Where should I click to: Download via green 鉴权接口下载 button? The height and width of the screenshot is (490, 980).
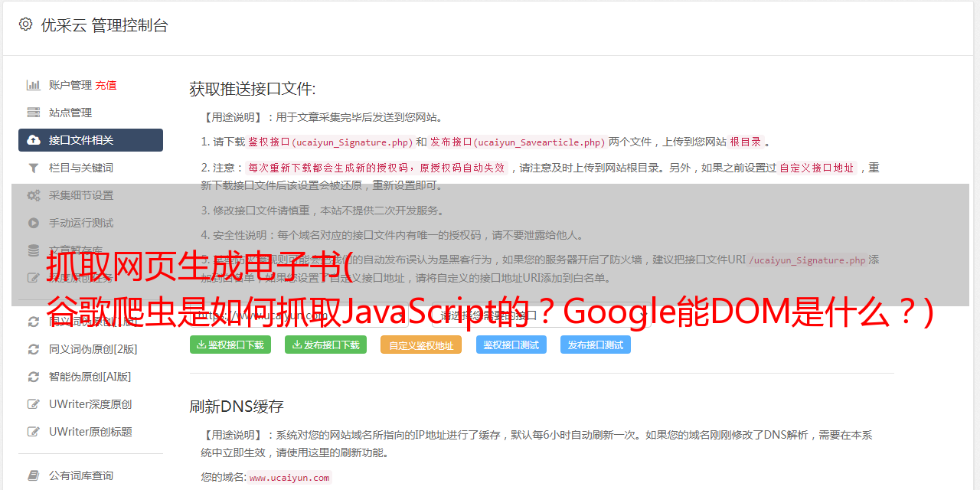point(230,345)
